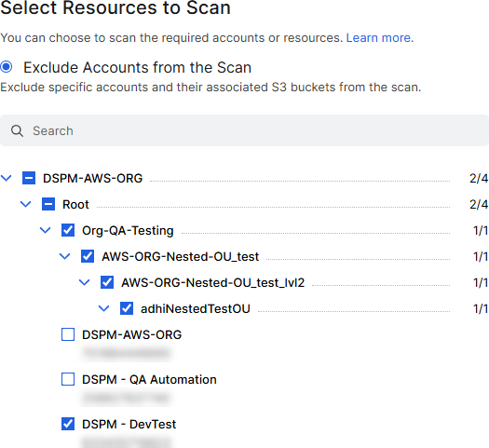Click the Select Resources to Scan heading
489x448 pixels.
tap(115, 7)
